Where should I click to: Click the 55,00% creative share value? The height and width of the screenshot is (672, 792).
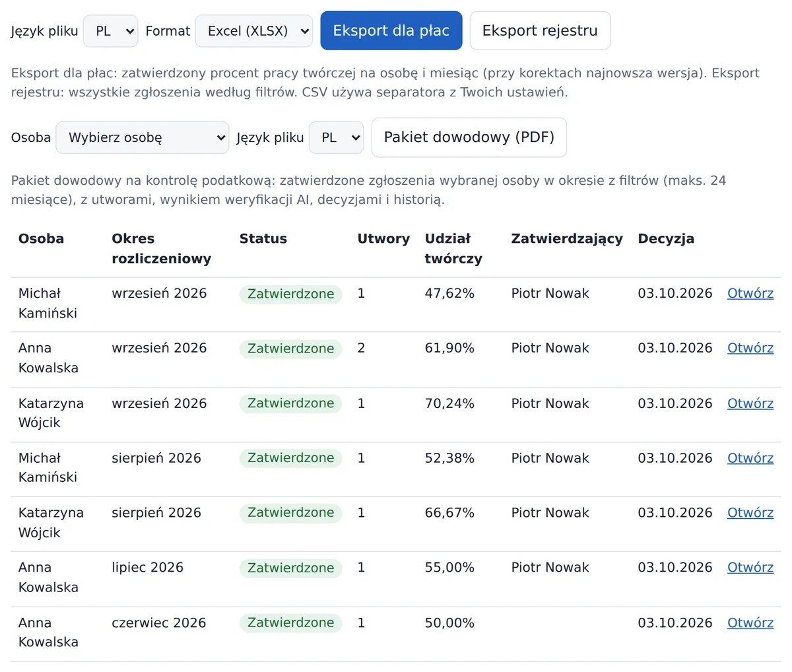tap(449, 568)
